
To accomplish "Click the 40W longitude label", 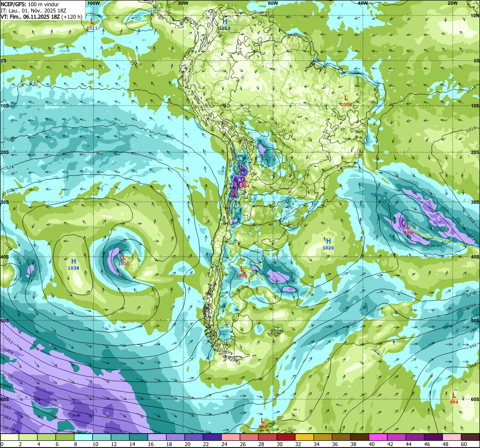I will coord(362,3).
